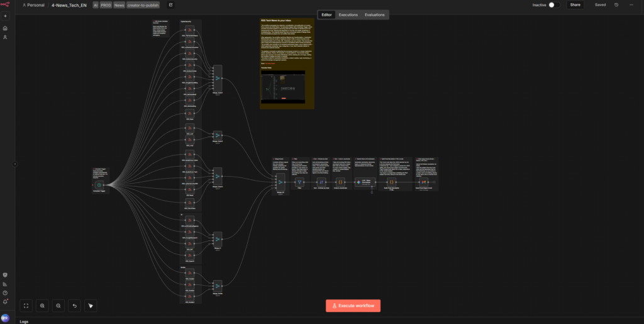This screenshot has height=324, width=644.
Task: Click the Execute workflow button
Action: click(x=353, y=306)
